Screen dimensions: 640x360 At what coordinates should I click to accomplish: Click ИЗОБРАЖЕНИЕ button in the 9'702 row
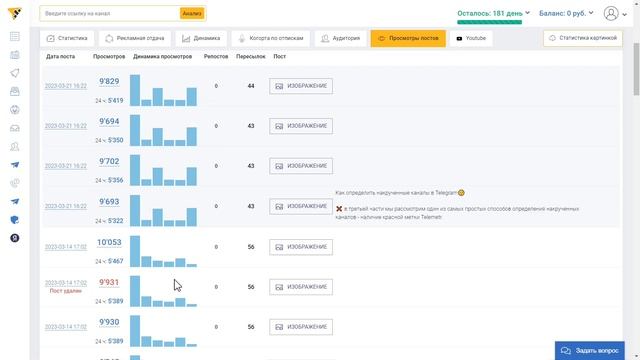point(301,166)
